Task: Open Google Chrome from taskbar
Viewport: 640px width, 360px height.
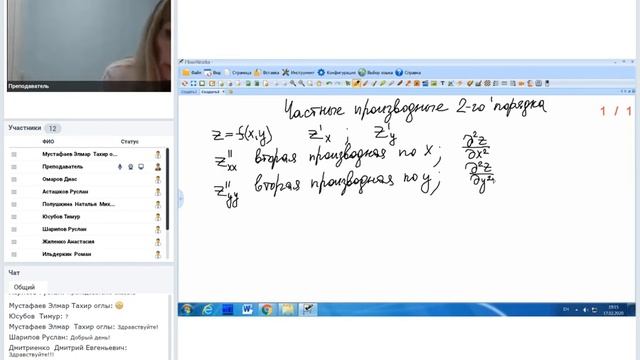Action: [x=267, y=310]
